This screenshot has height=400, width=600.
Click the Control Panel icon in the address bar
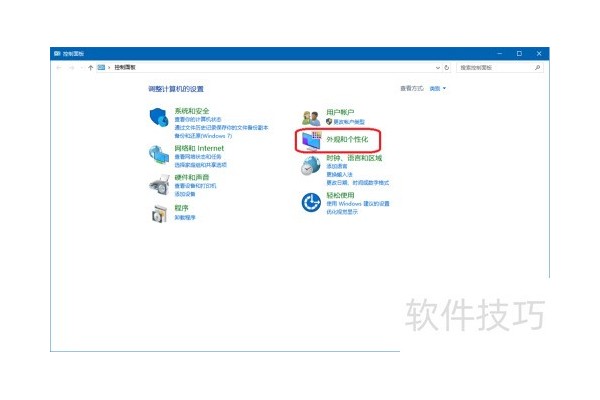click(101, 67)
